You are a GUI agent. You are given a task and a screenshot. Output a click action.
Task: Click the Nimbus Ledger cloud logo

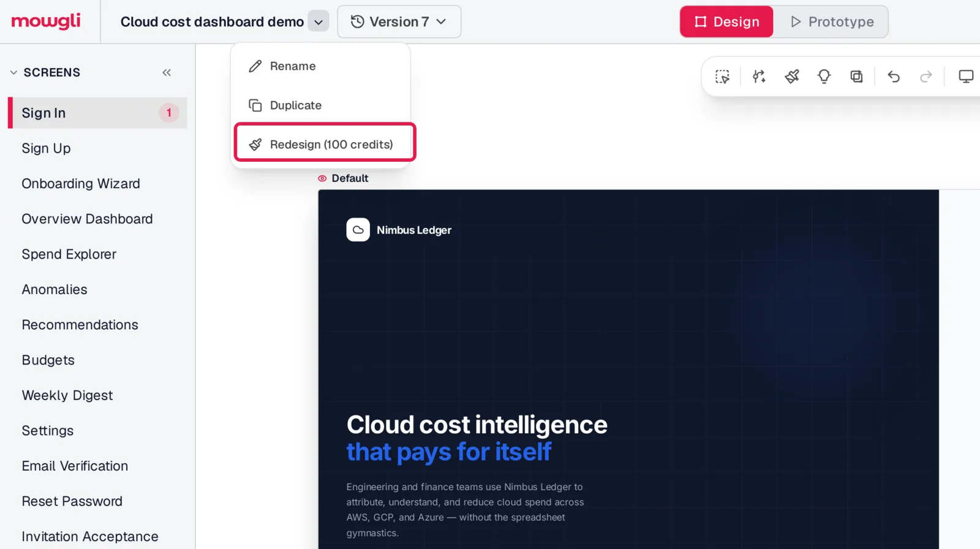358,230
